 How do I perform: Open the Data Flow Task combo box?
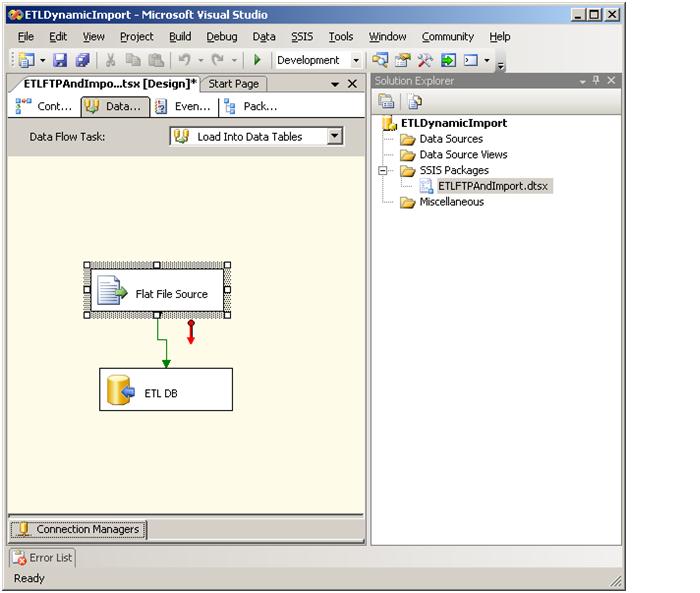coord(256,136)
